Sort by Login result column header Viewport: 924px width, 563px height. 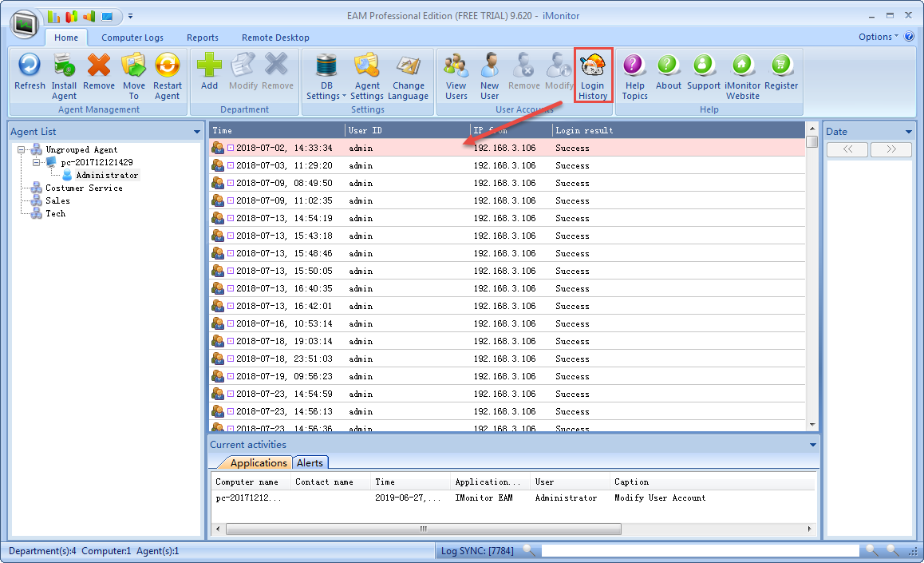click(678, 130)
